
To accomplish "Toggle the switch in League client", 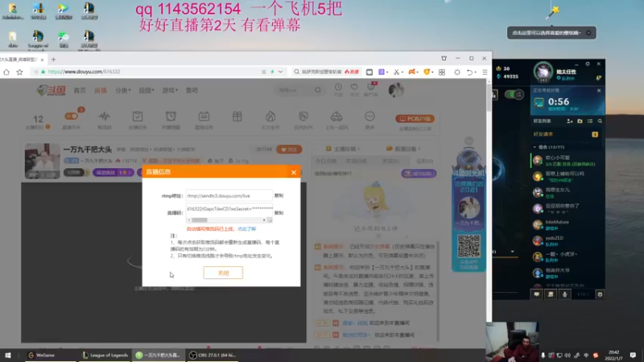I will (x=514, y=95).
